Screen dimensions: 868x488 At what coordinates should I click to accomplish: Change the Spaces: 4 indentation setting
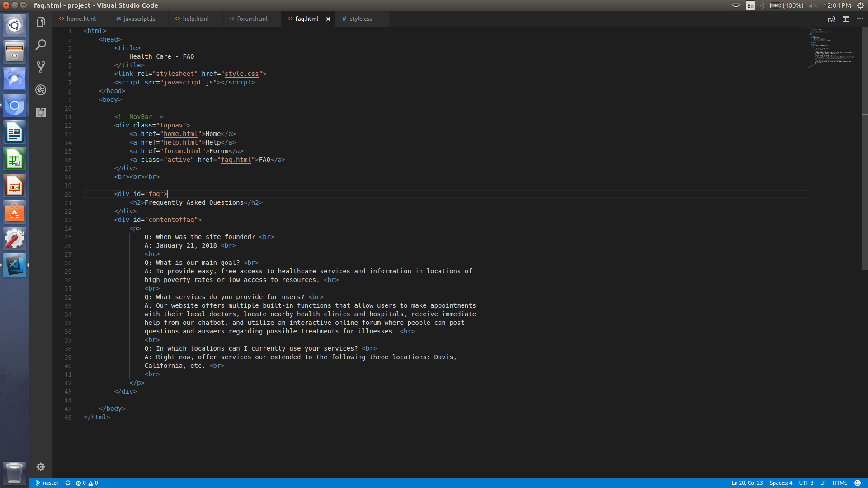coord(781,483)
